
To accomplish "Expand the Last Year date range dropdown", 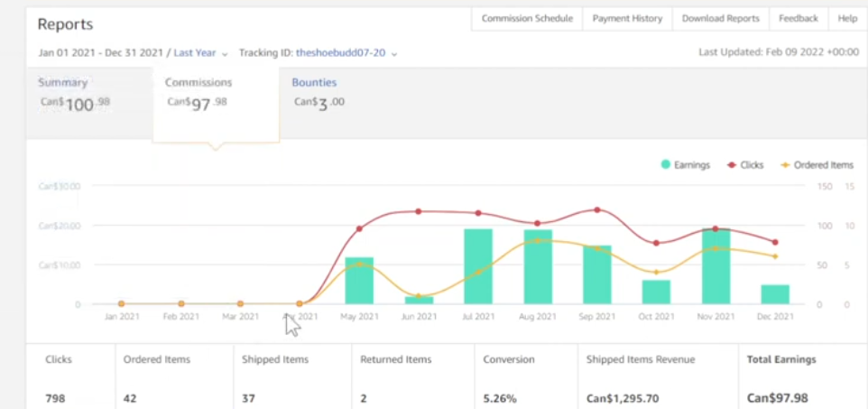I will [x=225, y=54].
